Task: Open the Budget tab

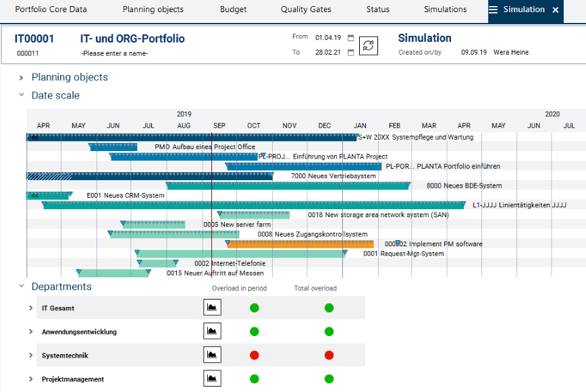Action: [x=233, y=10]
